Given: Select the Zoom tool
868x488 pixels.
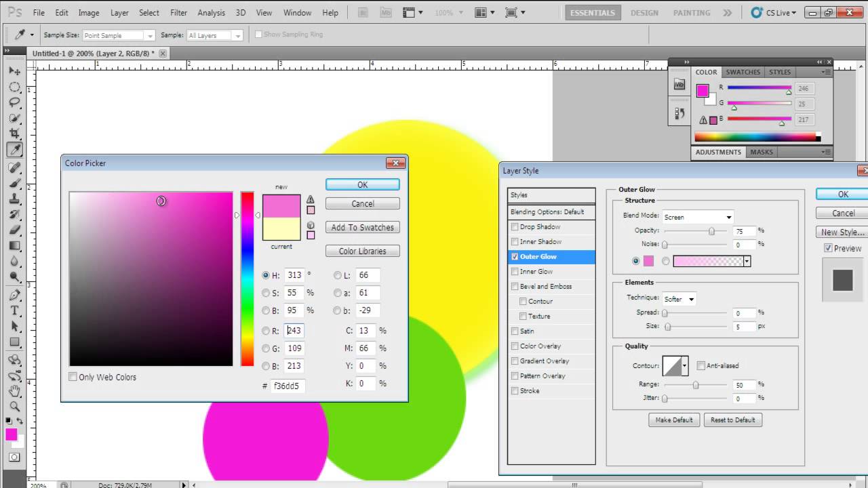Looking at the screenshot, I should (x=14, y=407).
